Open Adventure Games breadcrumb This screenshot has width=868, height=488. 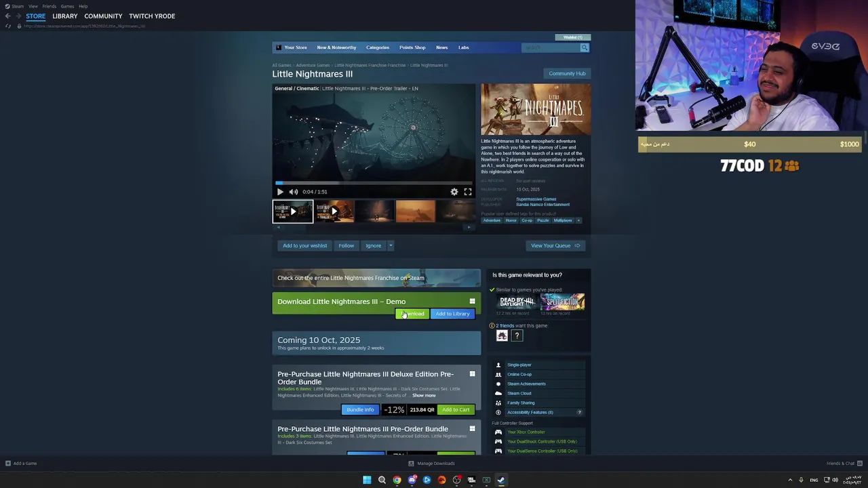tap(313, 65)
